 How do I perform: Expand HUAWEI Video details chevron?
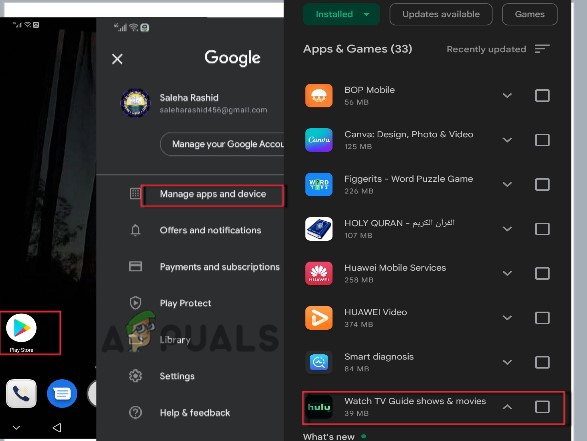tap(507, 318)
